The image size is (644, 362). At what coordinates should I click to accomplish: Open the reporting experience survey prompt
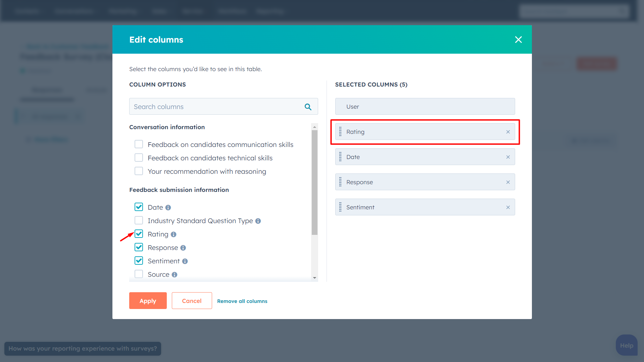pyautogui.click(x=83, y=349)
